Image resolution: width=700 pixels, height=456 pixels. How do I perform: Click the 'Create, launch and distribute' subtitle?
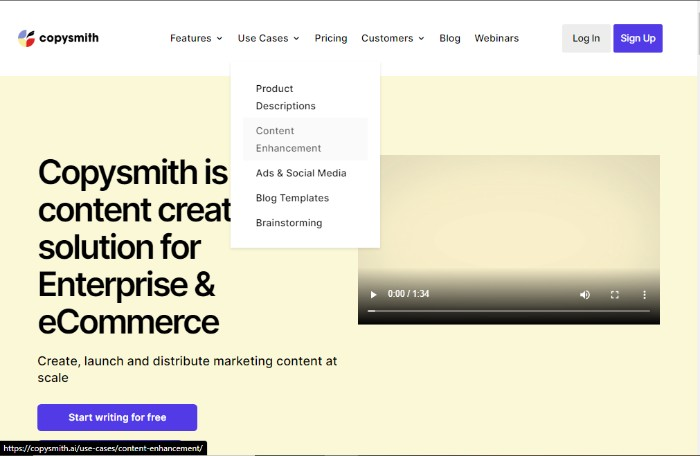coord(187,369)
